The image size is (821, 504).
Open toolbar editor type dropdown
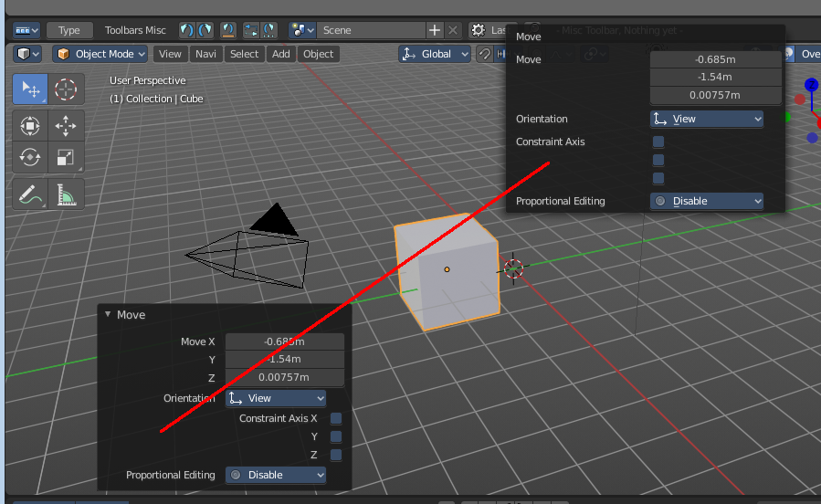[26, 30]
